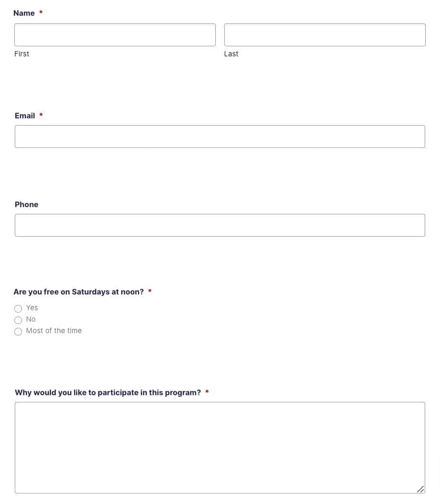Click the program participation reason text area
The image size is (440, 504).
[x=220, y=447]
